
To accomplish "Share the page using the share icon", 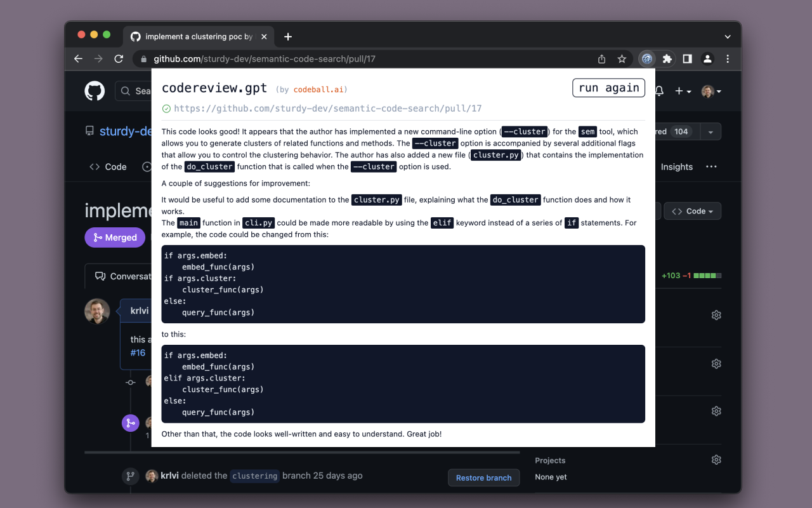I will [601, 58].
